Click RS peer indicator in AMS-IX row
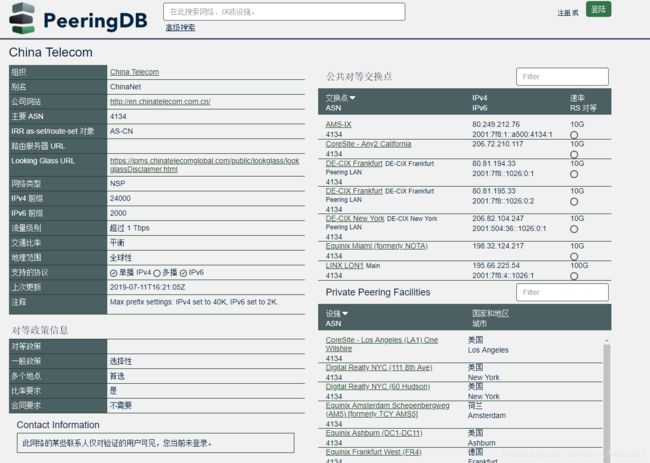 pos(574,135)
